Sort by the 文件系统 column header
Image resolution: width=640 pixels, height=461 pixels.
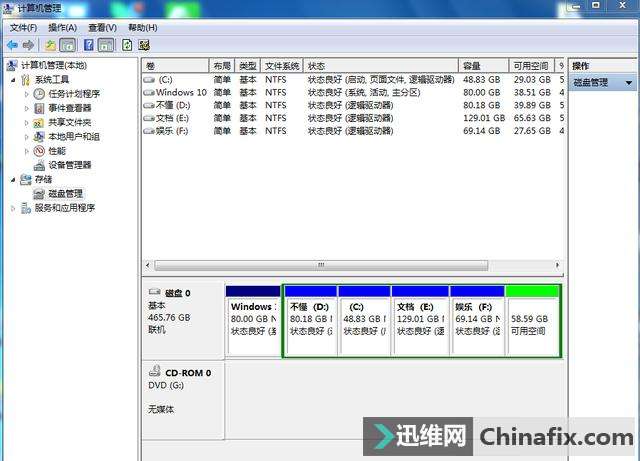282,66
